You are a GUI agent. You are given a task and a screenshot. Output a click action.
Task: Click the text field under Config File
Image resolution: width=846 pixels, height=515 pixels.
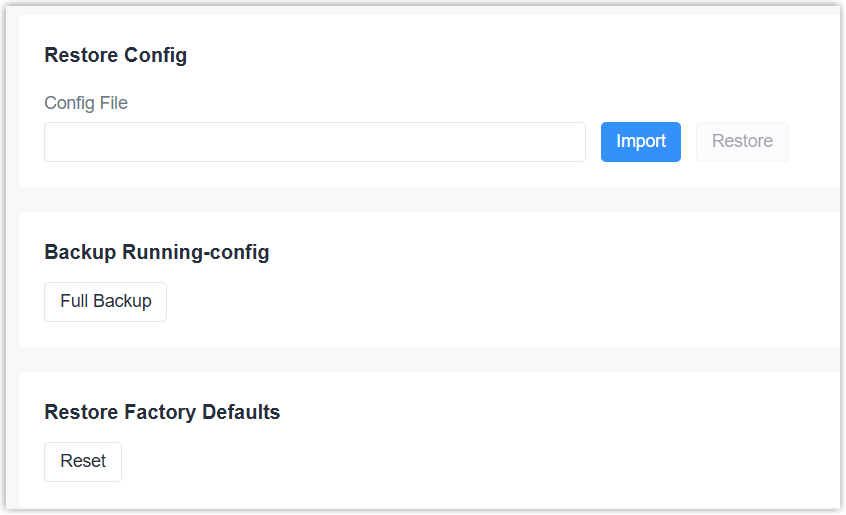(314, 142)
